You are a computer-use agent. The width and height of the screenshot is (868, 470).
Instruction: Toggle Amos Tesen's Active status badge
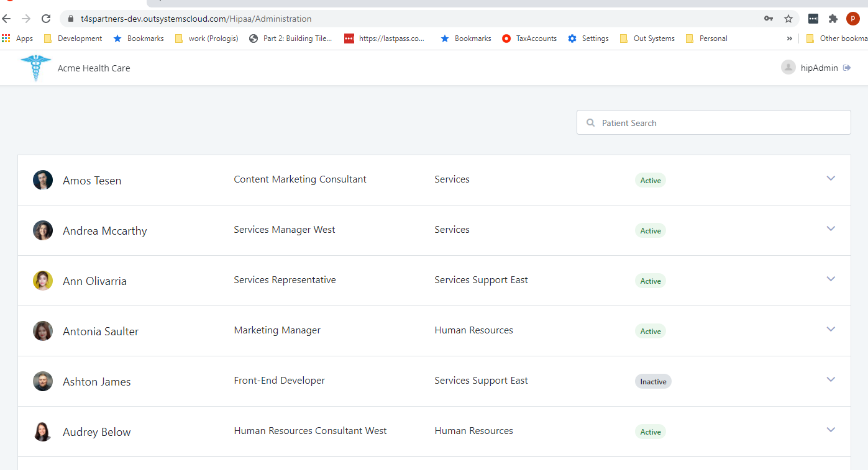[650, 180]
